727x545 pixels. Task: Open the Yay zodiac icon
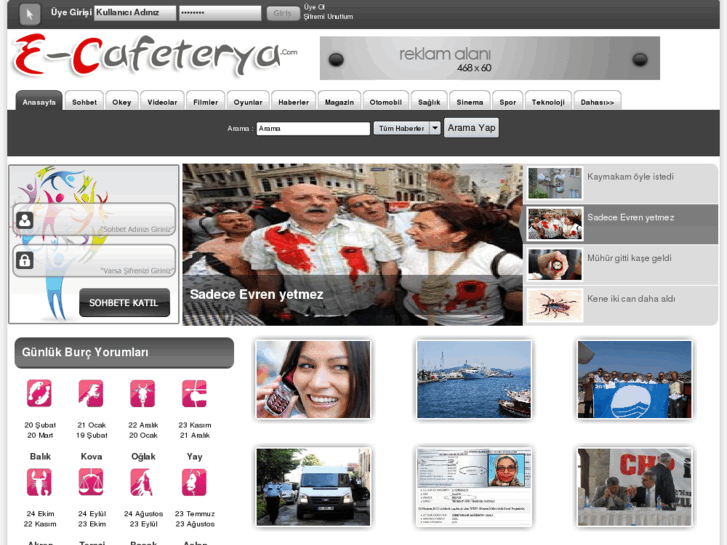pyautogui.click(x=194, y=393)
